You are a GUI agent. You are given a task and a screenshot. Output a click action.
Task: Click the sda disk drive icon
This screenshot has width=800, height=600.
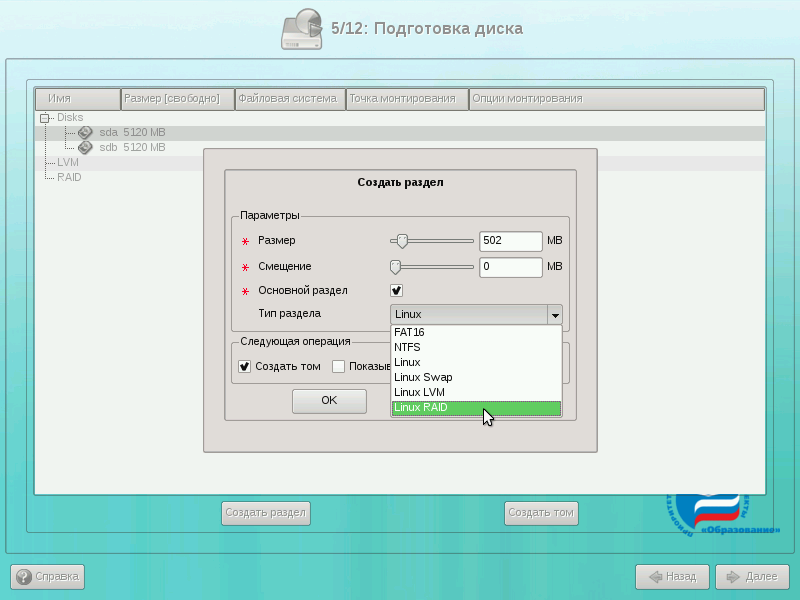coord(85,132)
